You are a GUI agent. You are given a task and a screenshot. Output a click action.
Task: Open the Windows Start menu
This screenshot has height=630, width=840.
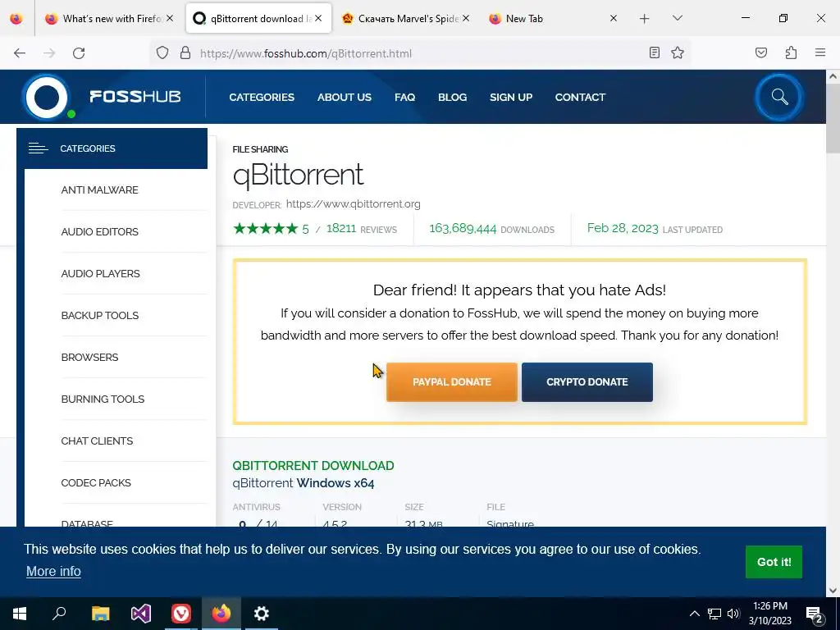20,614
